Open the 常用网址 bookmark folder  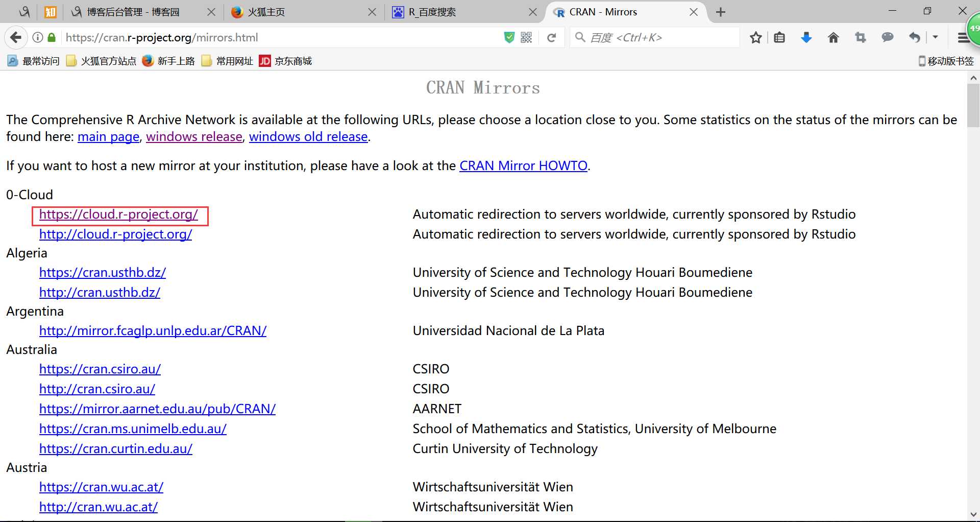click(x=227, y=61)
